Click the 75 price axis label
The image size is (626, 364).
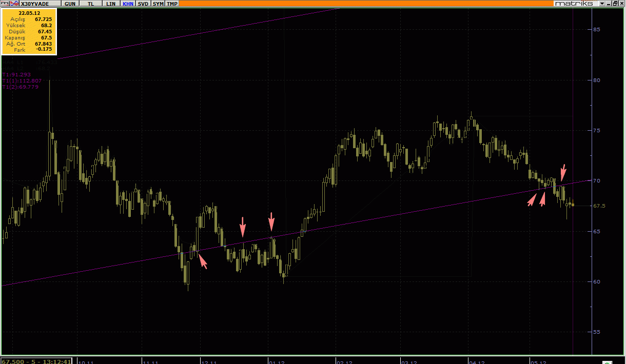tap(597, 130)
